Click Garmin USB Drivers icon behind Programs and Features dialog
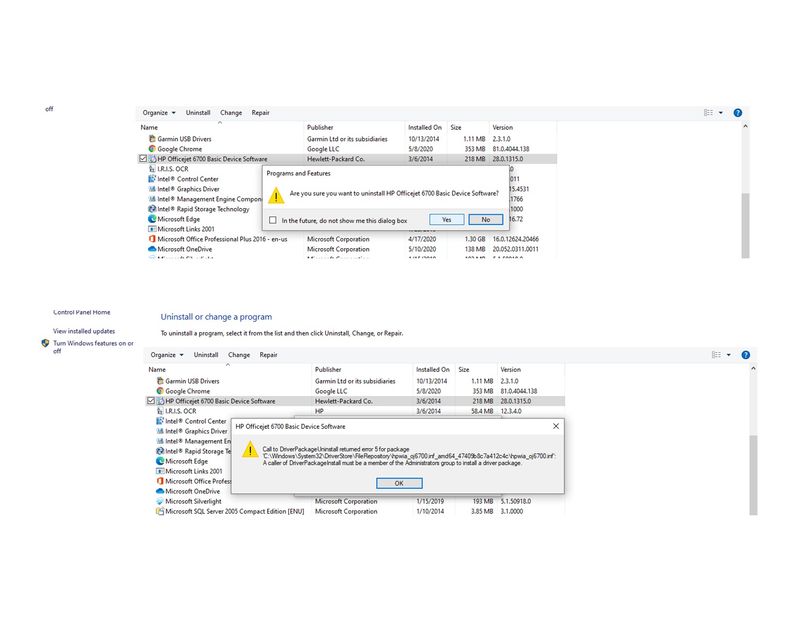 [x=152, y=138]
